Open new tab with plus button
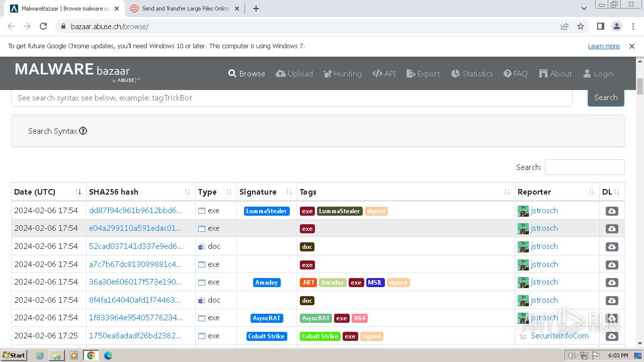This screenshot has width=644, height=362. pyautogui.click(x=256, y=9)
